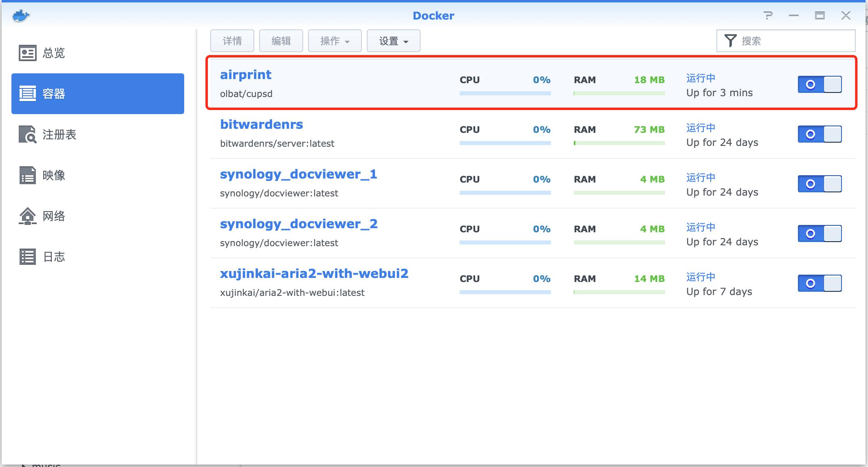Click the question mark help icon
Viewport: 868px width, 467px height.
[x=768, y=15]
